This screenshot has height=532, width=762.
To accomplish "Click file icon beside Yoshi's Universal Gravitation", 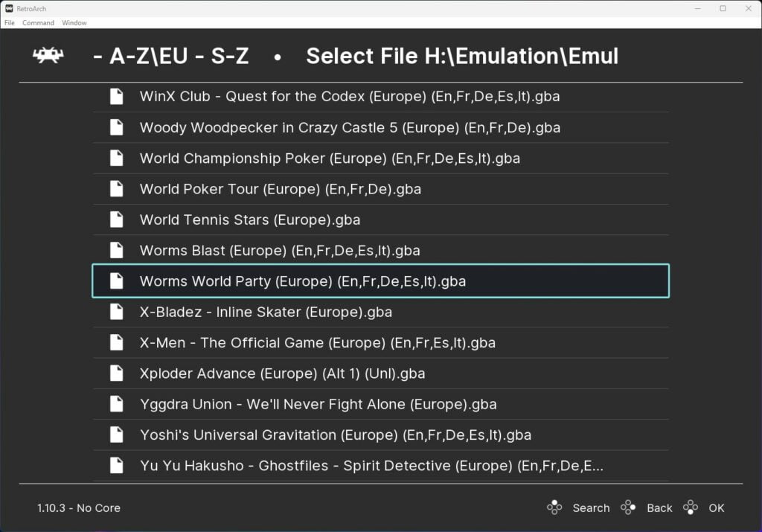I will tap(117, 435).
